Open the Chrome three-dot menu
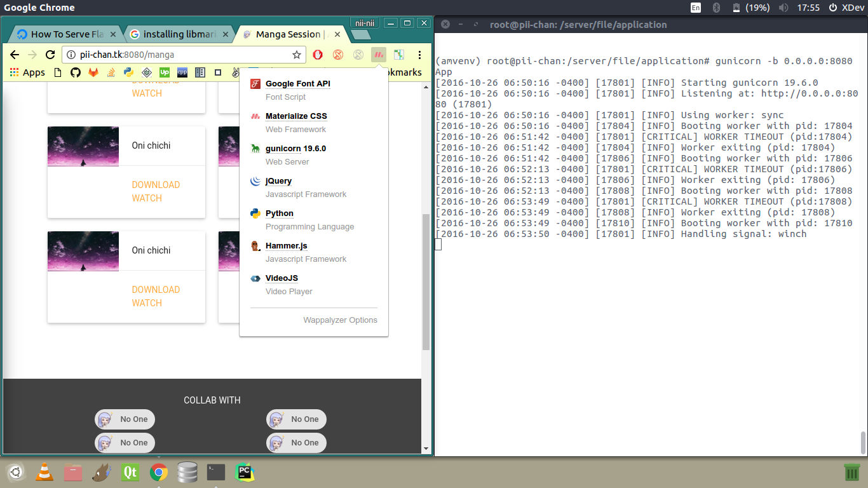 point(419,55)
